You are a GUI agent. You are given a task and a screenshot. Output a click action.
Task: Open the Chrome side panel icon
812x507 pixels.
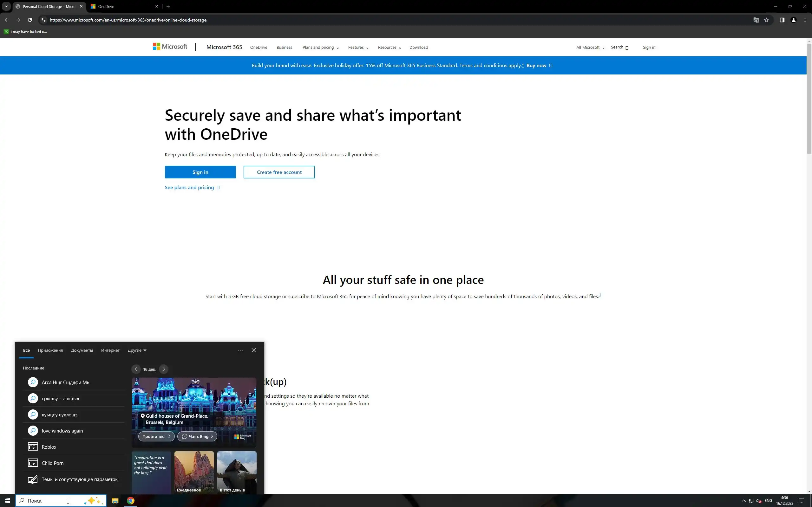point(782,20)
